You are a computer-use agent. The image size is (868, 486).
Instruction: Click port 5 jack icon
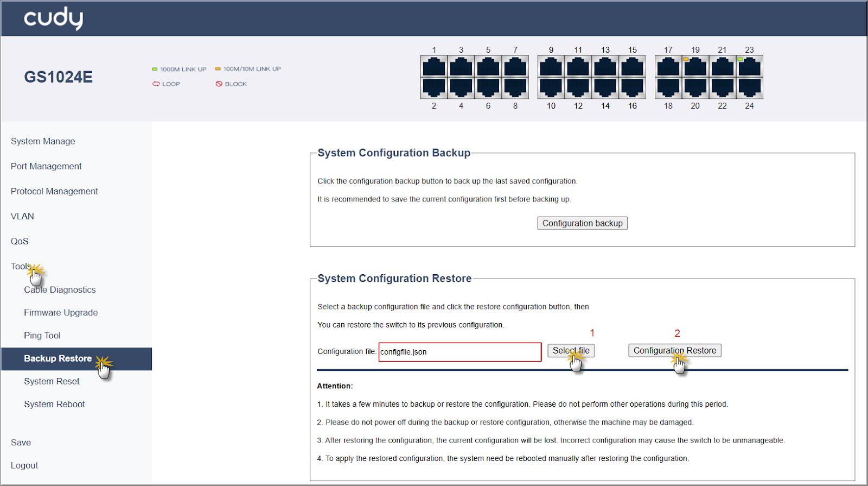pos(488,67)
